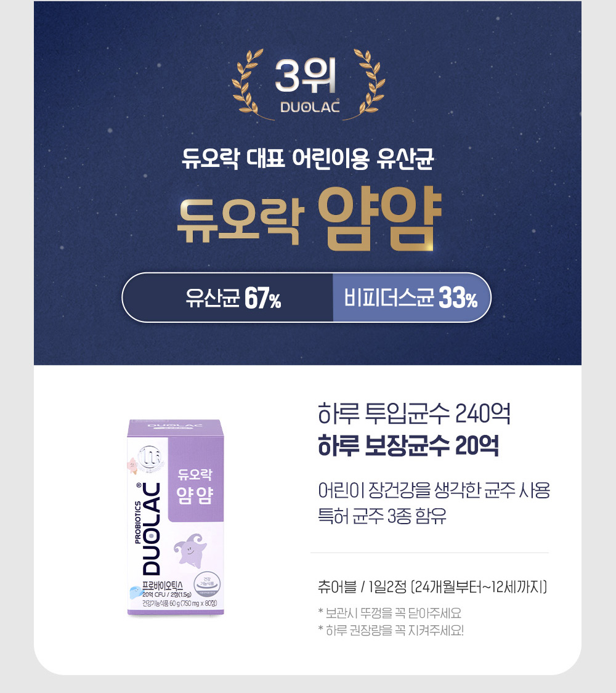The width and height of the screenshot is (616, 693).
Task: Select the 비피더스균 33% segment
Action: [x=412, y=298]
